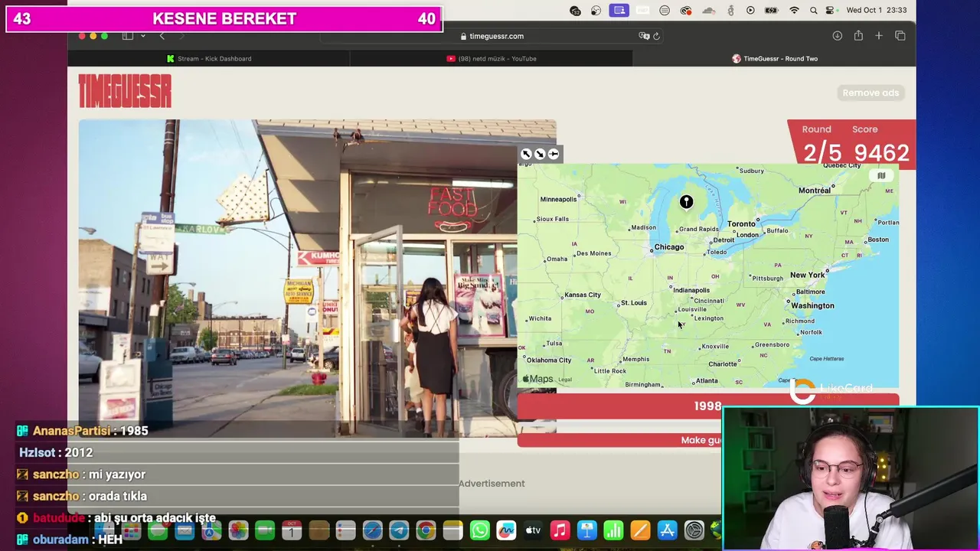Go forward with the Safari forward arrow
980x551 pixels.
181,36
